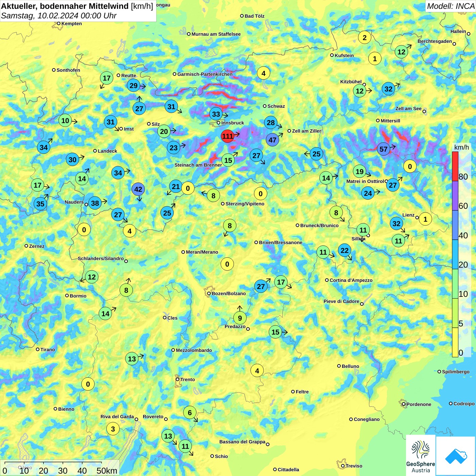Select the 9 marker near Predazzo
Image resolution: width=476 pixels, height=476 pixels.
click(240, 318)
